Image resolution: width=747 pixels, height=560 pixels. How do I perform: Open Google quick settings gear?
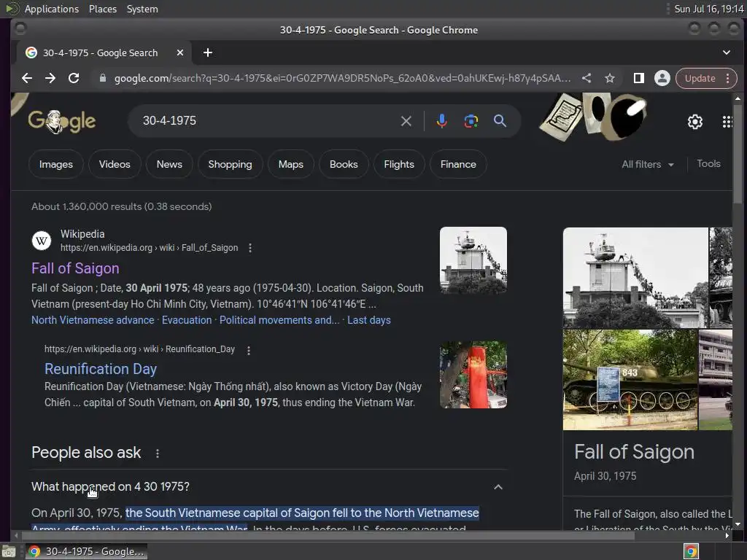click(x=694, y=122)
